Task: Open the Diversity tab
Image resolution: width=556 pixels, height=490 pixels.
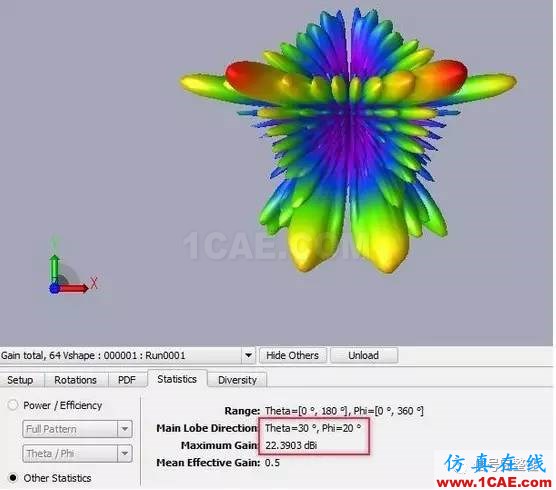Action: pos(237,380)
